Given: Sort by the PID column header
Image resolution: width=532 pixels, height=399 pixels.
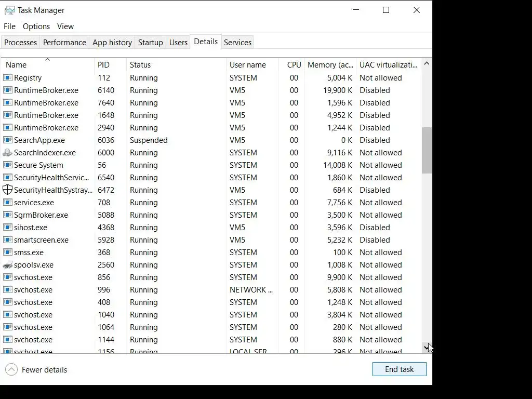Looking at the screenshot, I should [x=110, y=64].
